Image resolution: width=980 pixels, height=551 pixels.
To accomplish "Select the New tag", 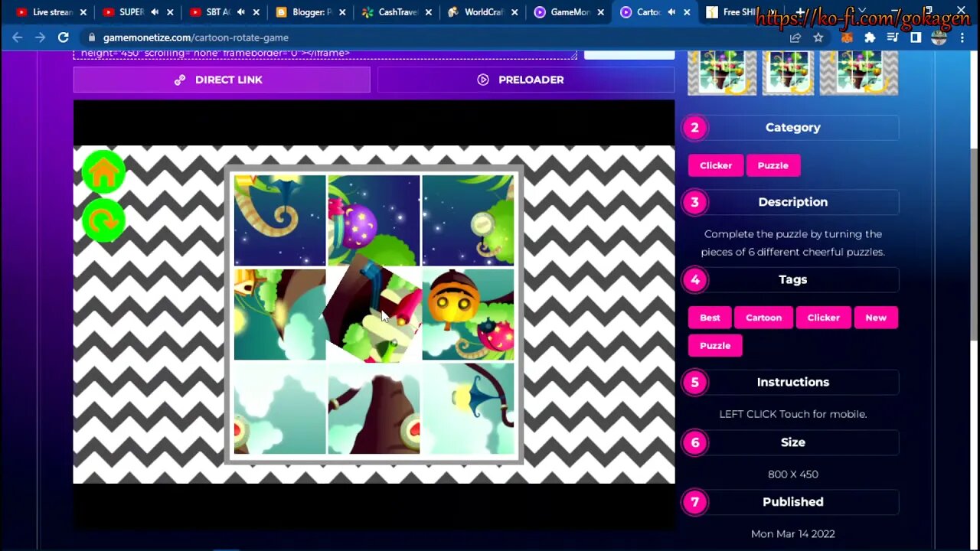I will tap(876, 318).
